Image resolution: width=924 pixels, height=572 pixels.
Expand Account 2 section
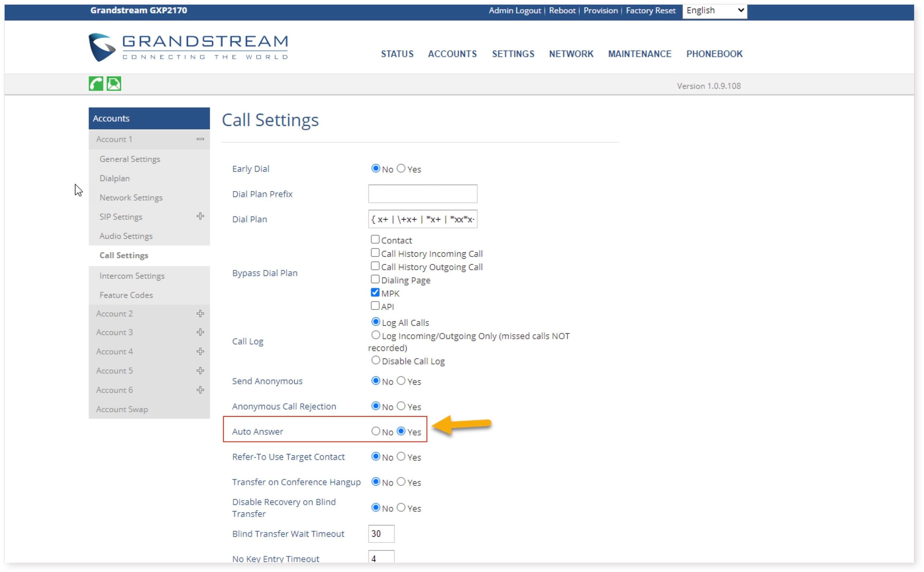coord(200,314)
